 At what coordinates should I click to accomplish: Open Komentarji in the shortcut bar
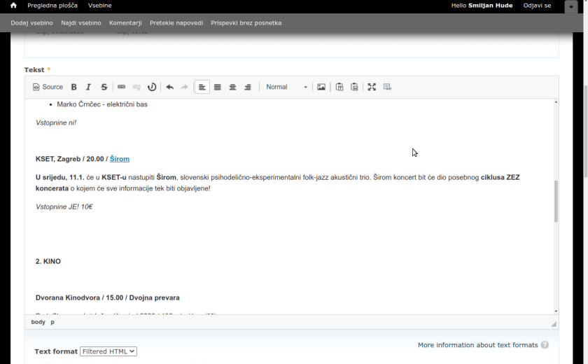[x=125, y=22]
